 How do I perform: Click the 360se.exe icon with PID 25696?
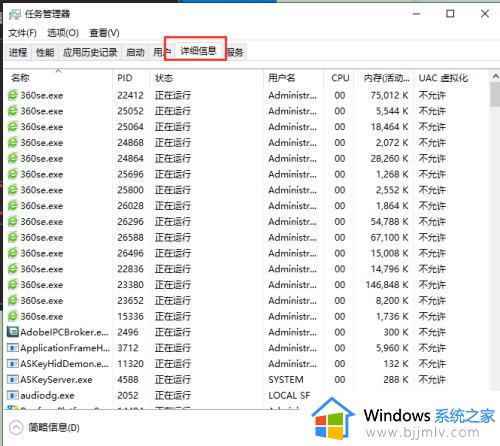coord(13,174)
